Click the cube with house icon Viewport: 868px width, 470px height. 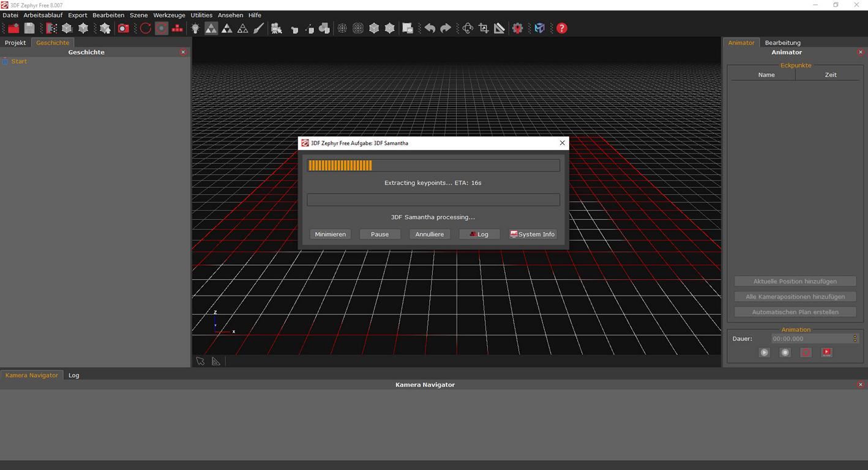(105, 28)
